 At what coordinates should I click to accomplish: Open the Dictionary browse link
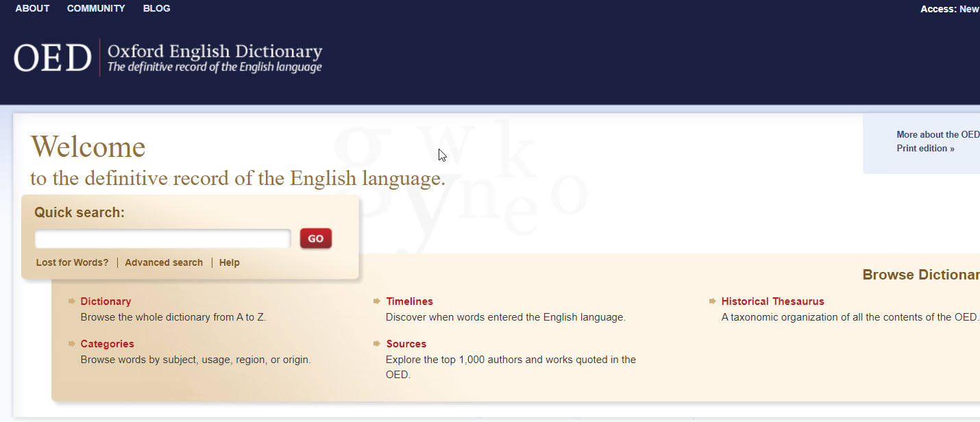[x=106, y=301]
